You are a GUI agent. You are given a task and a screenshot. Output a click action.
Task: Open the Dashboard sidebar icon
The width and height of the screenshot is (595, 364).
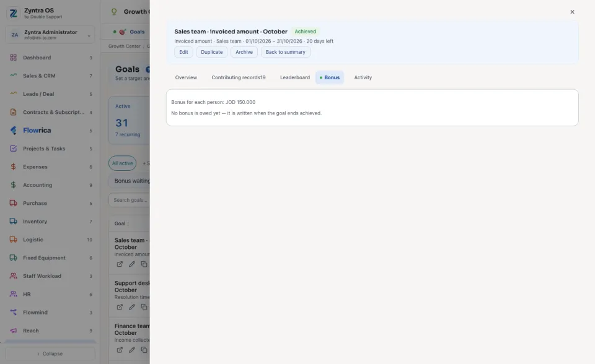click(x=13, y=58)
